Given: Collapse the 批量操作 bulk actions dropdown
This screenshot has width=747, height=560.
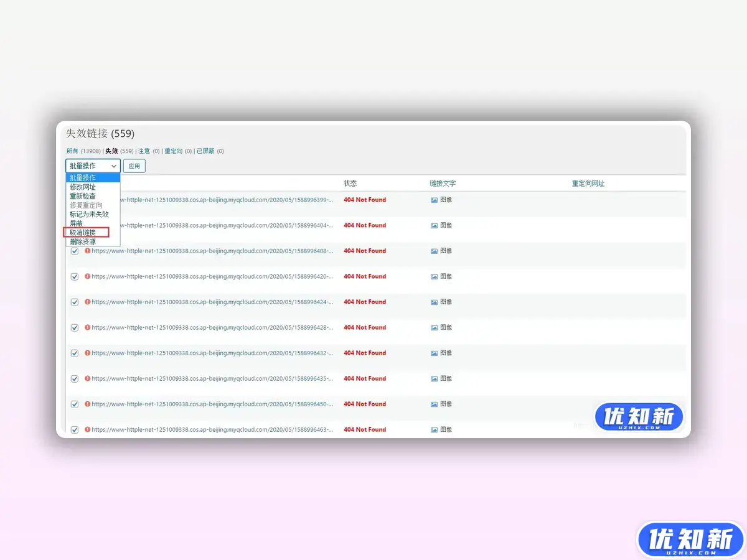Looking at the screenshot, I should click(93, 166).
